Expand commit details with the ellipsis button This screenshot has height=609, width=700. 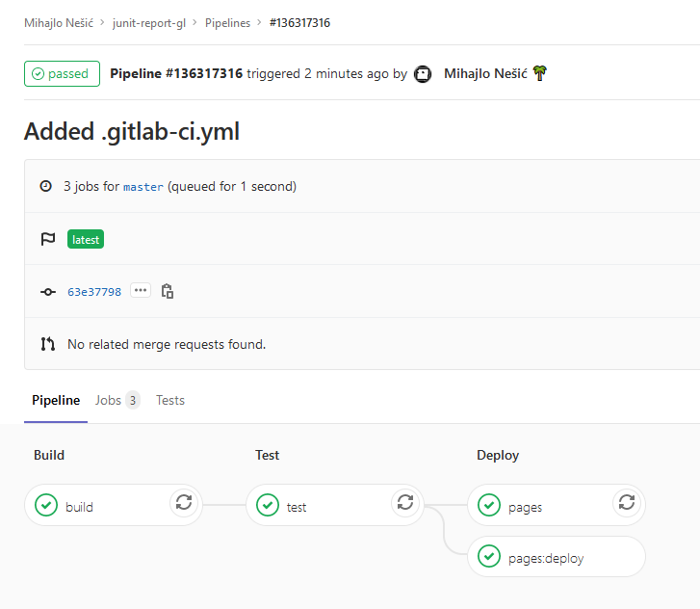141,290
